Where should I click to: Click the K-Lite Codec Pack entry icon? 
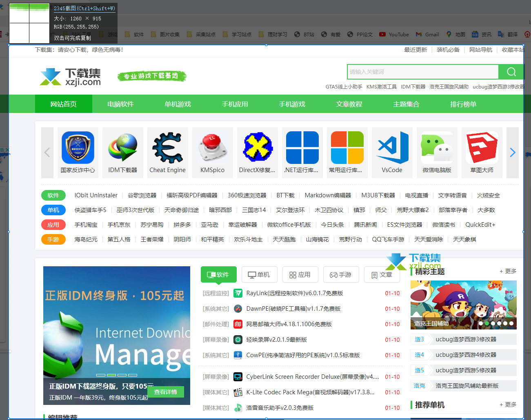coord(238,392)
